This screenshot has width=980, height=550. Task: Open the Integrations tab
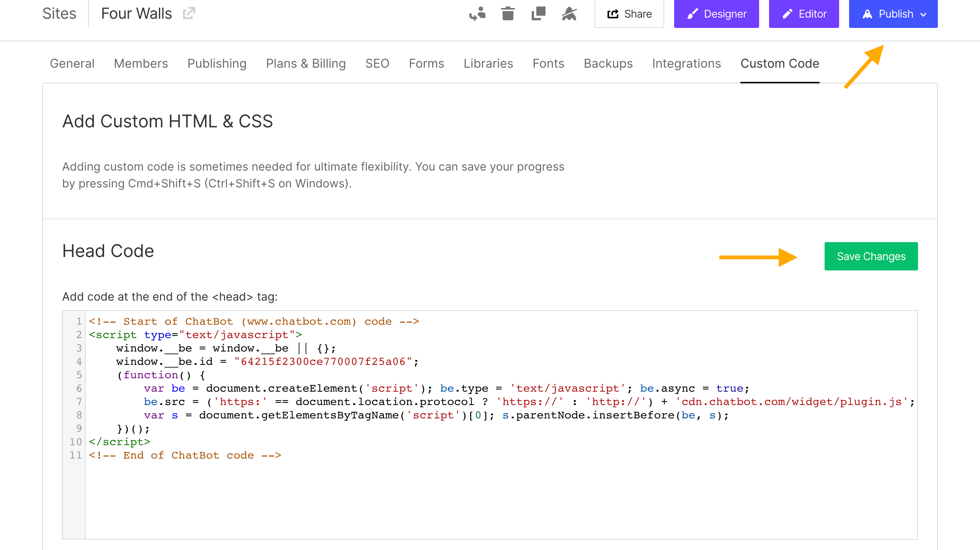coord(686,63)
